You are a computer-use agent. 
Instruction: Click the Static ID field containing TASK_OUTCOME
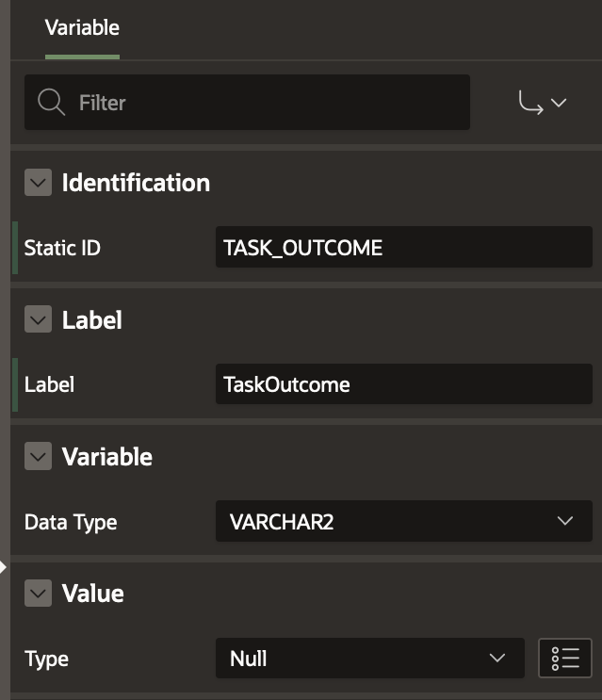coord(403,248)
